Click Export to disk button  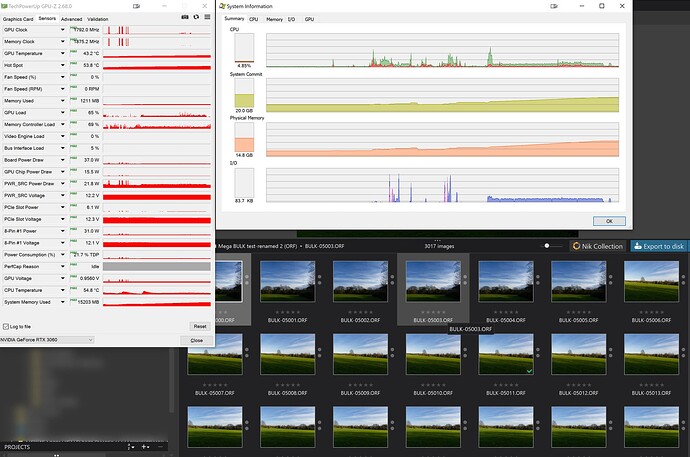(x=660, y=246)
